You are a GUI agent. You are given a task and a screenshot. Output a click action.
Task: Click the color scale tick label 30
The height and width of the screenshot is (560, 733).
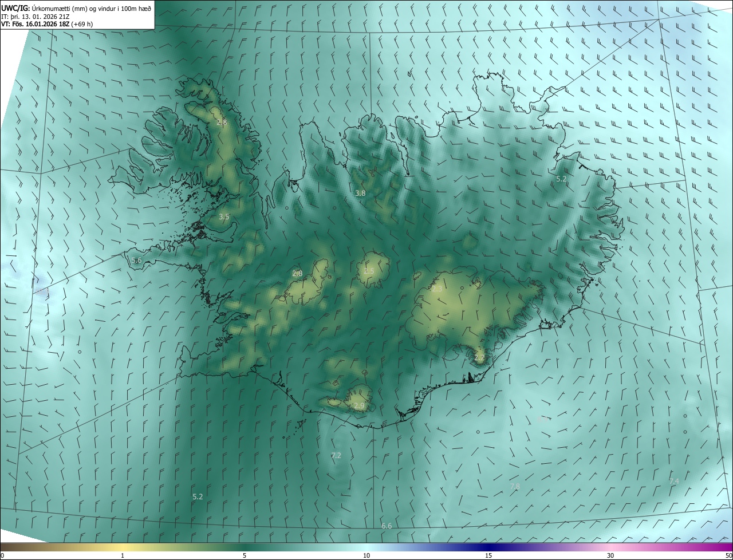(x=610, y=555)
